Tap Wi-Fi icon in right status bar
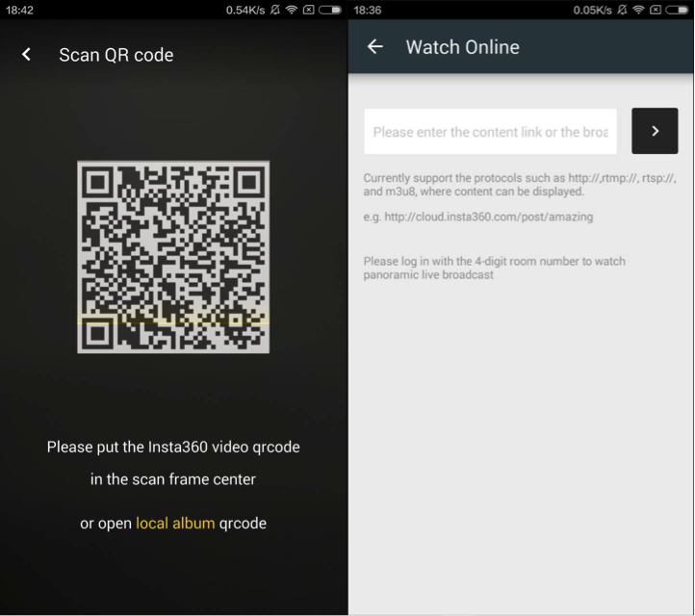This screenshot has height=616, width=695. [638, 10]
